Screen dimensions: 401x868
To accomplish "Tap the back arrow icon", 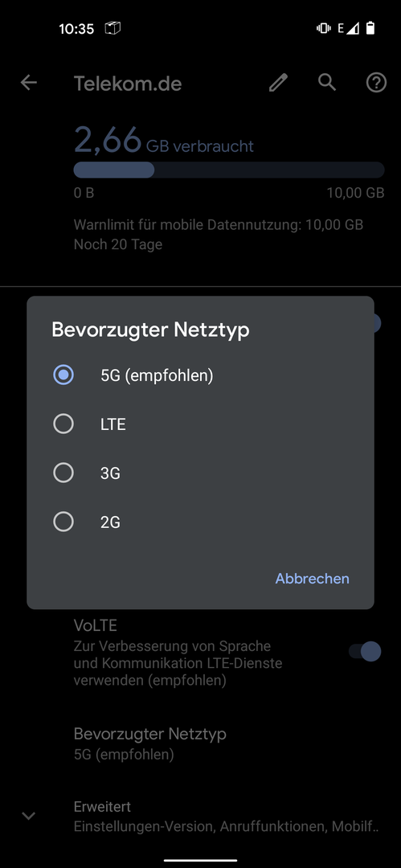I will tap(29, 83).
